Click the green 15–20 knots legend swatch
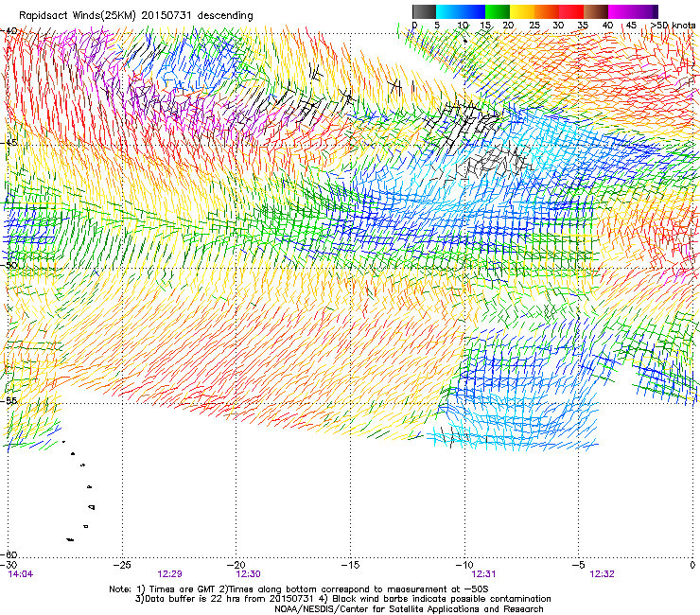This screenshot has height=615, width=700. point(498,11)
